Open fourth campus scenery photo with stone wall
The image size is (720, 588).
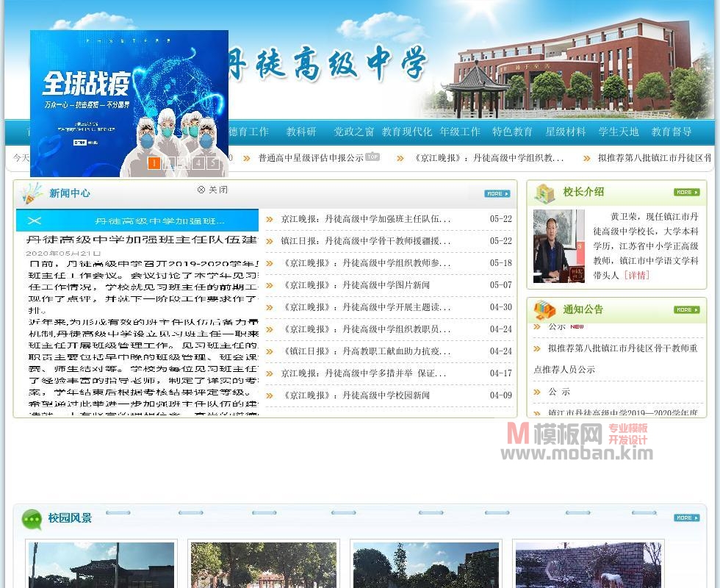click(x=588, y=565)
